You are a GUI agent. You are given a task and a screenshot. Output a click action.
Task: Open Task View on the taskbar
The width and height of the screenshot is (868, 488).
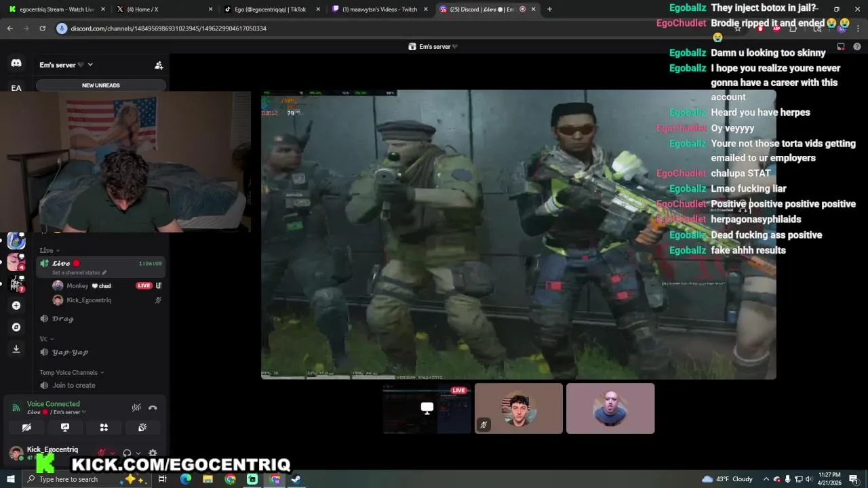pyautogui.click(x=163, y=479)
